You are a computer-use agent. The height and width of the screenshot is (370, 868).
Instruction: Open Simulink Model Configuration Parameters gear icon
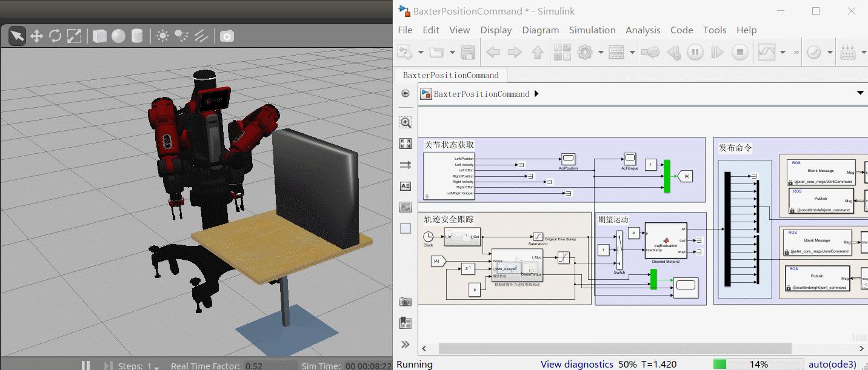click(585, 52)
